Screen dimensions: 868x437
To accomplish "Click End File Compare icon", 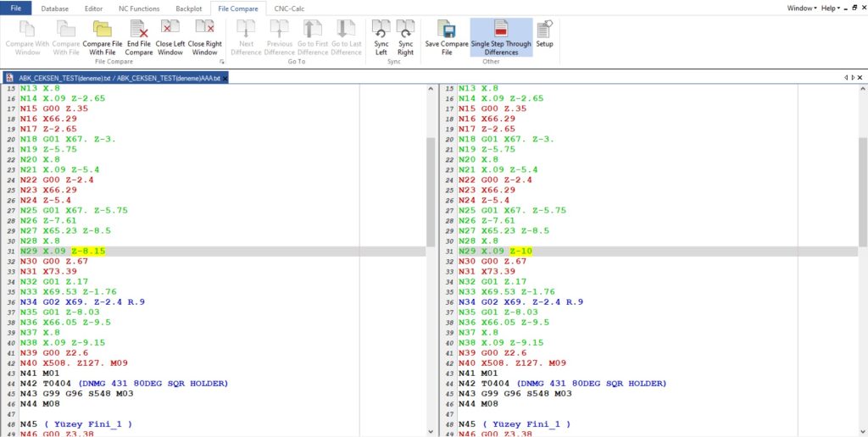I will 138,36.
